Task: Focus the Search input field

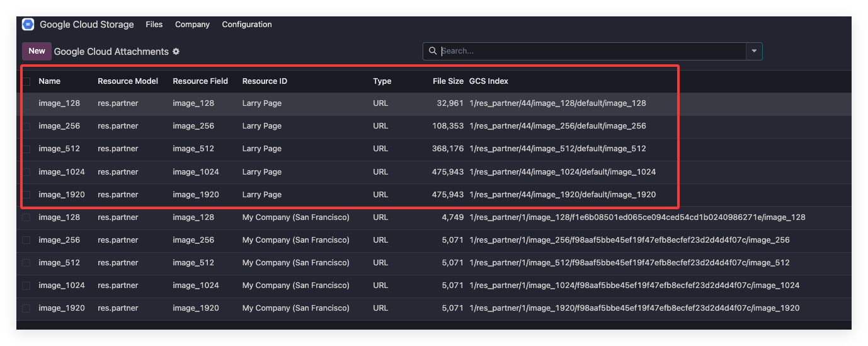Action: (x=592, y=51)
